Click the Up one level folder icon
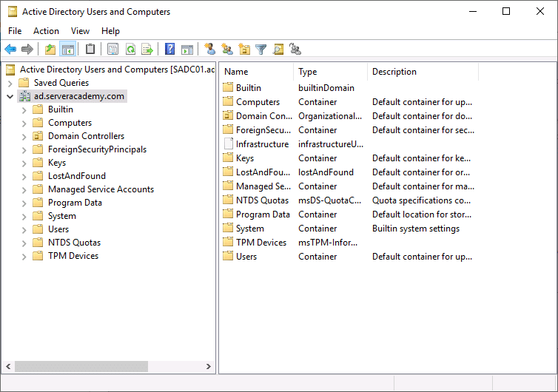Viewport: 558px width, 392px height. pyautogui.click(x=50, y=49)
